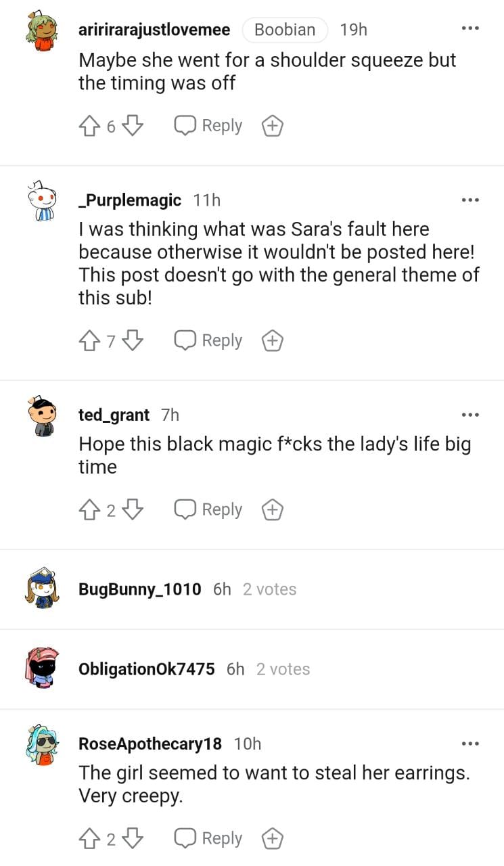Upvote _Purplemagic's comment
Screen dimensions: 504x866
[90, 341]
